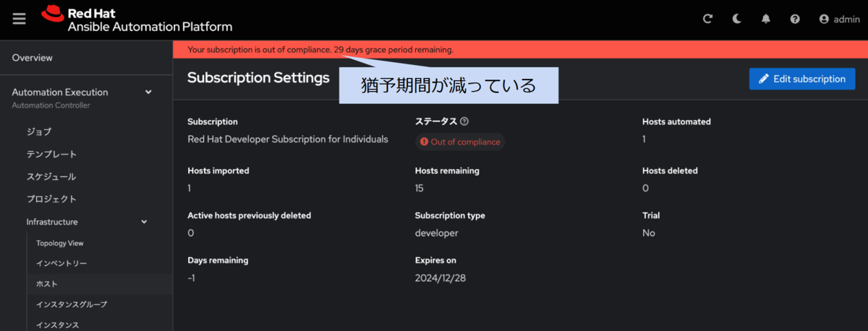This screenshot has width=868, height=331.
Task: Open スケジュール in the sidebar
Action: [x=51, y=176]
